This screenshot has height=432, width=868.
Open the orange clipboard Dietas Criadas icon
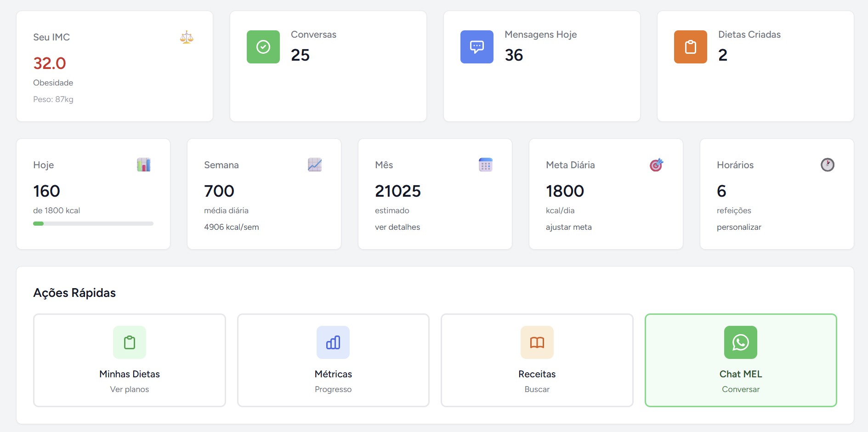pyautogui.click(x=690, y=46)
